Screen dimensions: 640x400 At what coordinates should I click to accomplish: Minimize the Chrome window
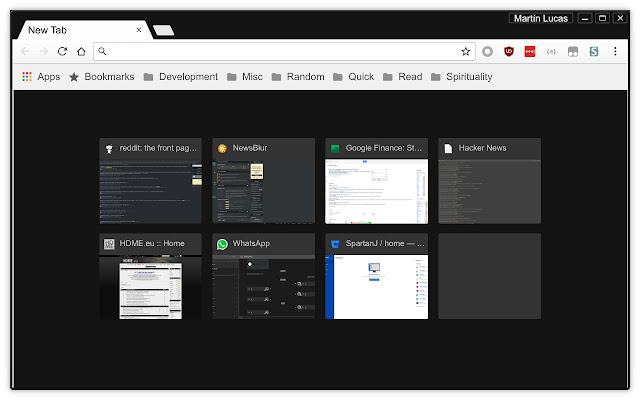tap(585, 18)
